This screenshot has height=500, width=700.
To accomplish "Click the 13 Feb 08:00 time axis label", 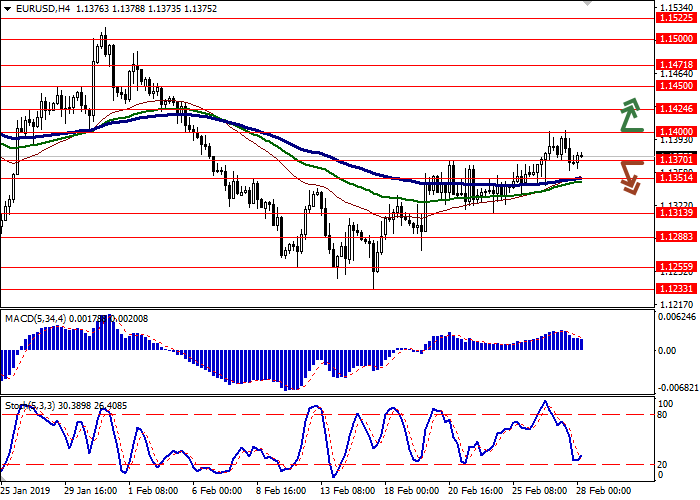I will (349, 491).
